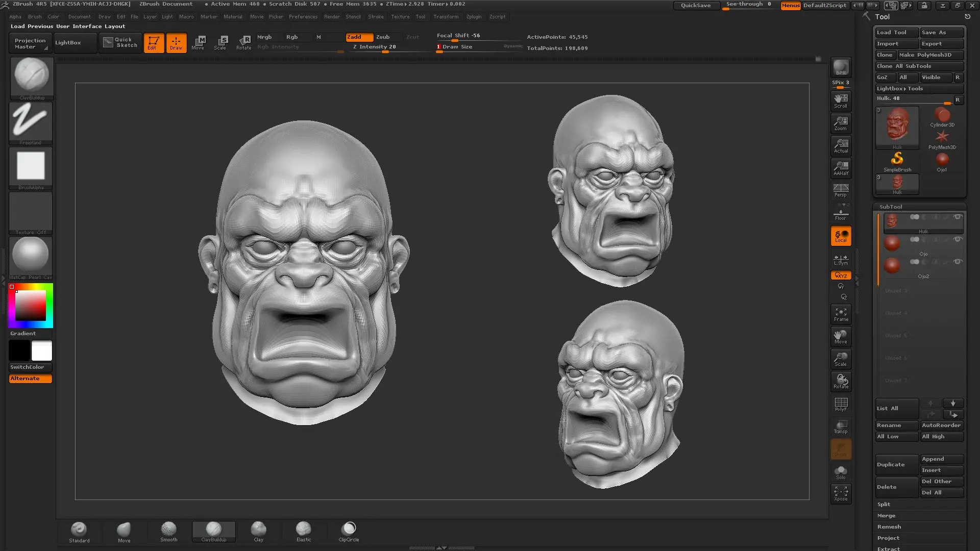The width and height of the screenshot is (980, 551).
Task: Collapse the SubTool section header
Action: click(x=891, y=207)
